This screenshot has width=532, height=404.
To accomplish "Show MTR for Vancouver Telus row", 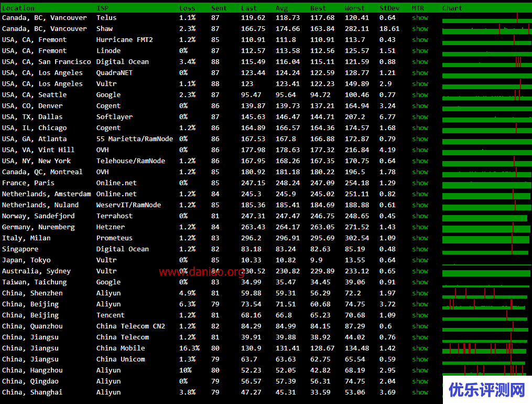I will [x=420, y=18].
